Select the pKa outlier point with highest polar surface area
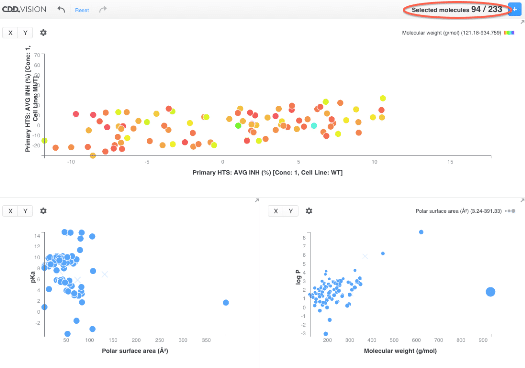The width and height of the screenshot is (525, 368). coord(226,302)
